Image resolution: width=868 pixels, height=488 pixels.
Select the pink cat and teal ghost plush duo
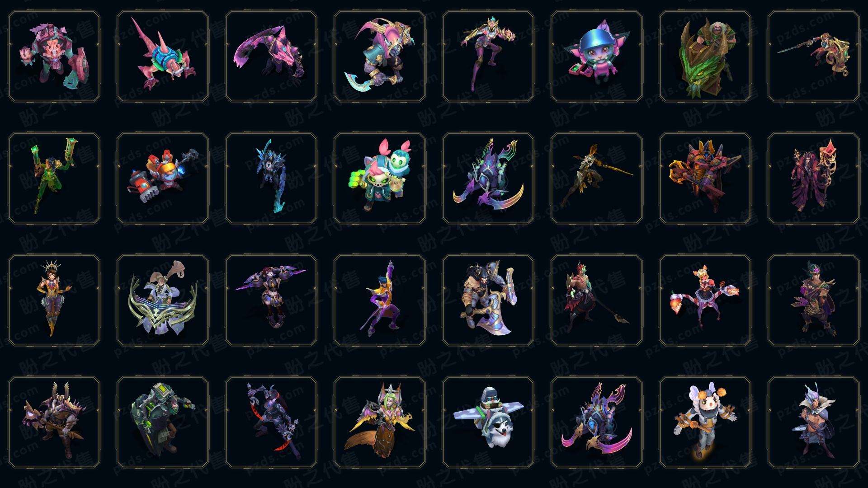coord(380,178)
